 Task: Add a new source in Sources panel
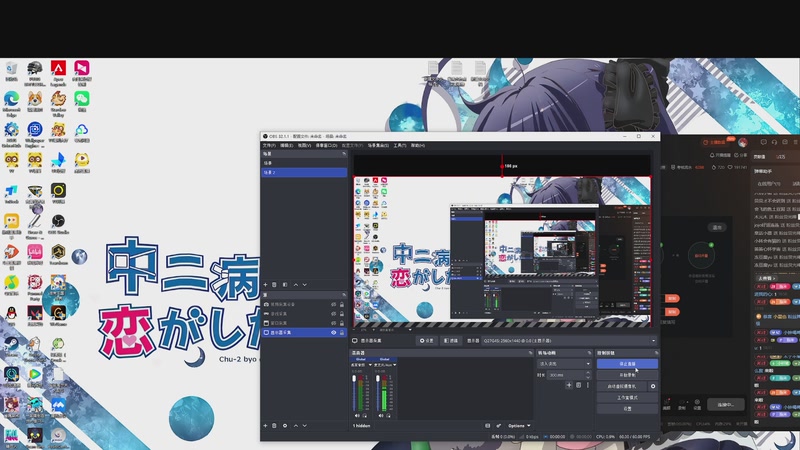pos(265,426)
